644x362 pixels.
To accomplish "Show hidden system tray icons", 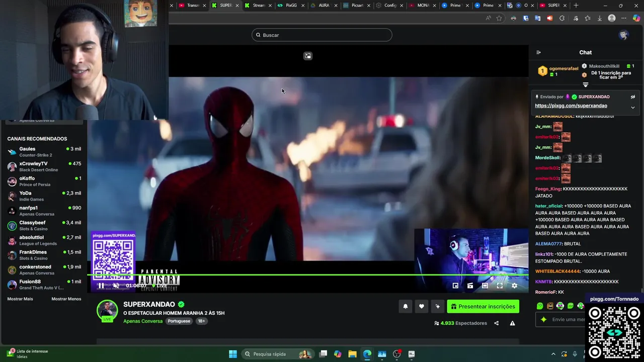I will (553, 354).
